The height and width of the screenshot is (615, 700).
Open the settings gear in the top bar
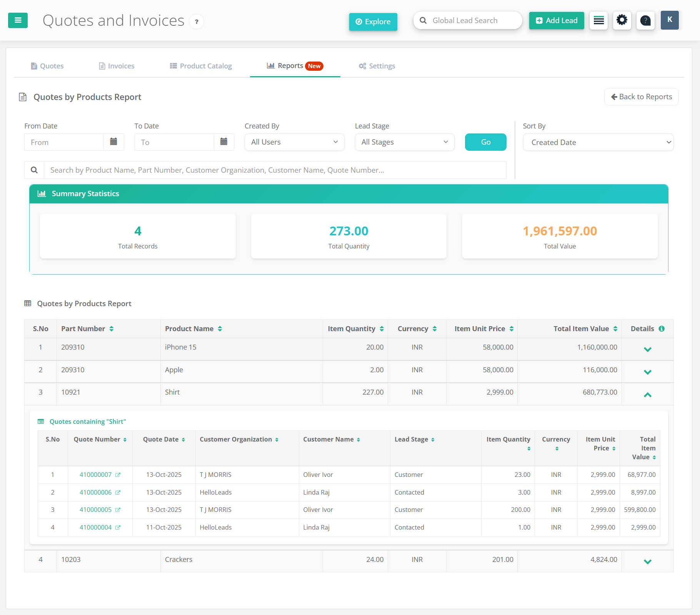click(622, 20)
